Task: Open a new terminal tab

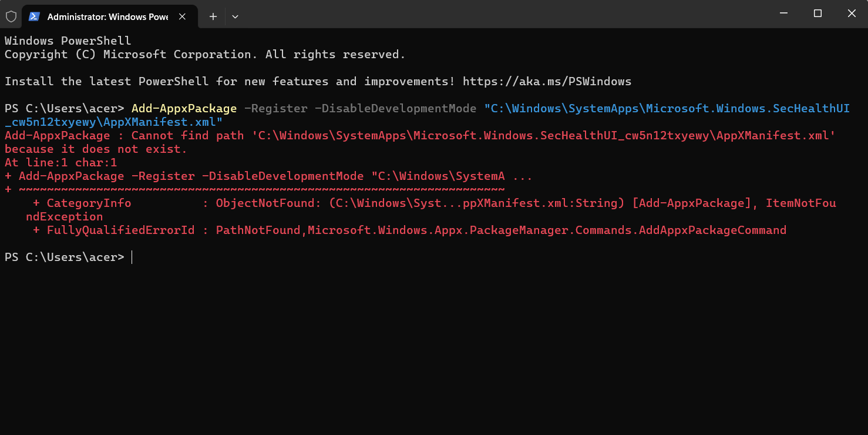Action: (213, 16)
